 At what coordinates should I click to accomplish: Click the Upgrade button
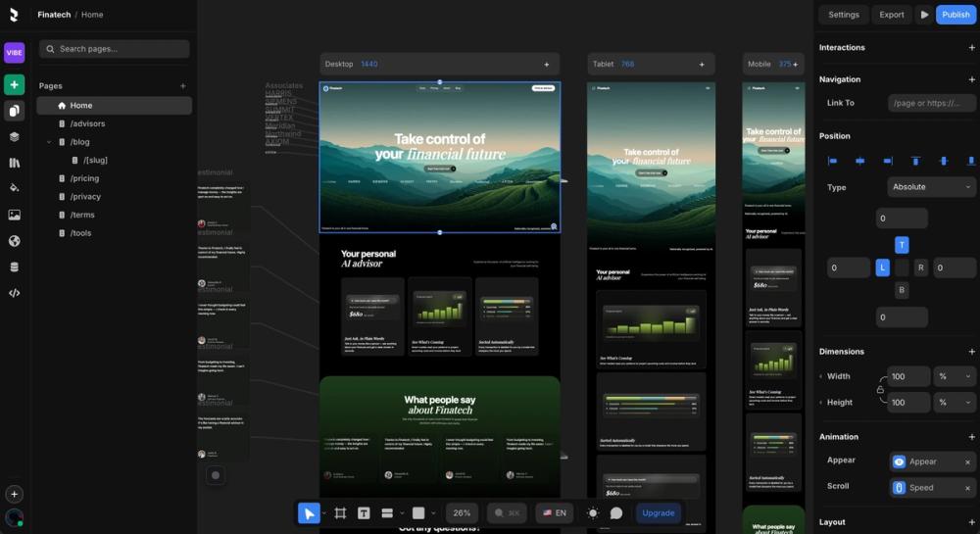659,512
